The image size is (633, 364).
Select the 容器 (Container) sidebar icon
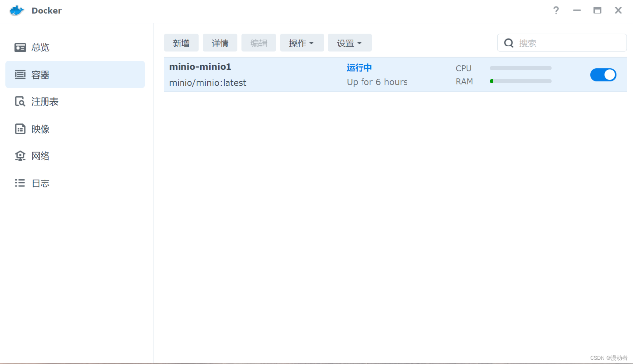pos(41,74)
